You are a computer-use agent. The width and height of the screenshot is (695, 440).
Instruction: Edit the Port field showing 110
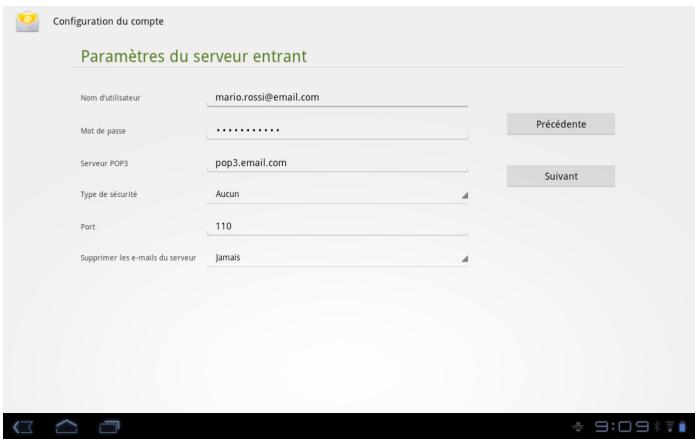[x=337, y=226]
